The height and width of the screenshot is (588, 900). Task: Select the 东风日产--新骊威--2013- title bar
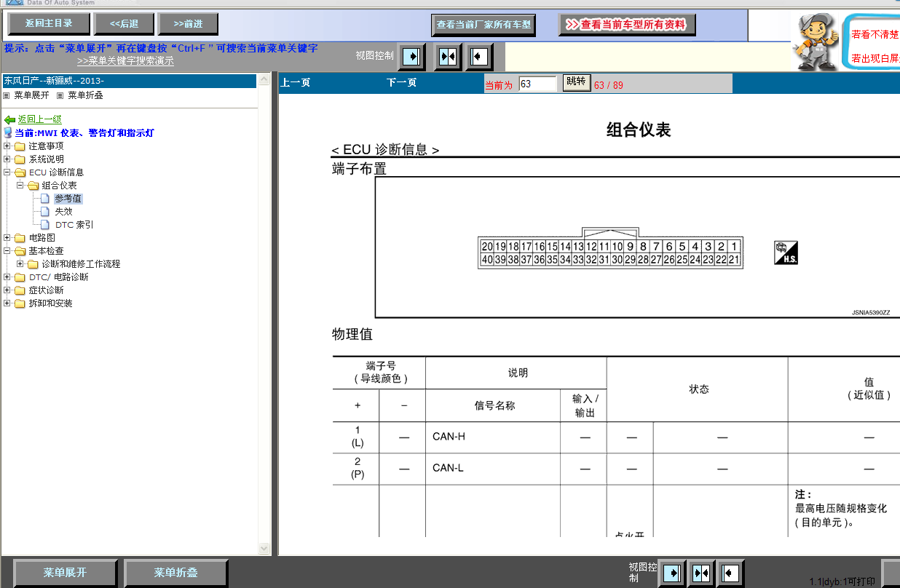pyautogui.click(x=129, y=81)
